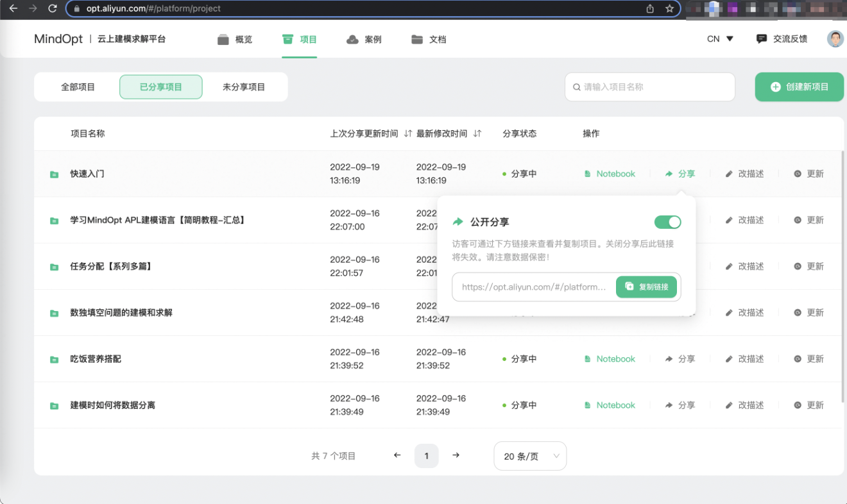Click the 创建新项目 button
Viewport: 847px width, 504px height.
pos(800,87)
